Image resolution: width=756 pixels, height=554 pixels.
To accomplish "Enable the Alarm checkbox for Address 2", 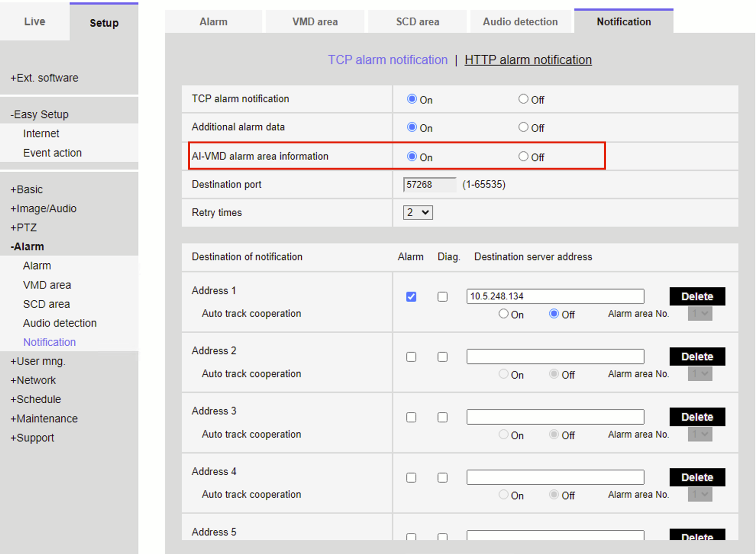I will pos(411,357).
